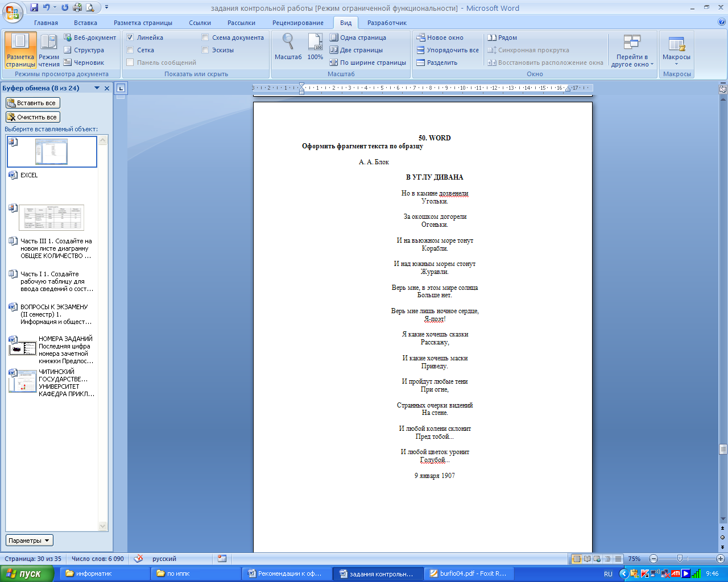Open print preview from quick access toolbar
Viewport: 728px width, 582px height.
(90, 8)
